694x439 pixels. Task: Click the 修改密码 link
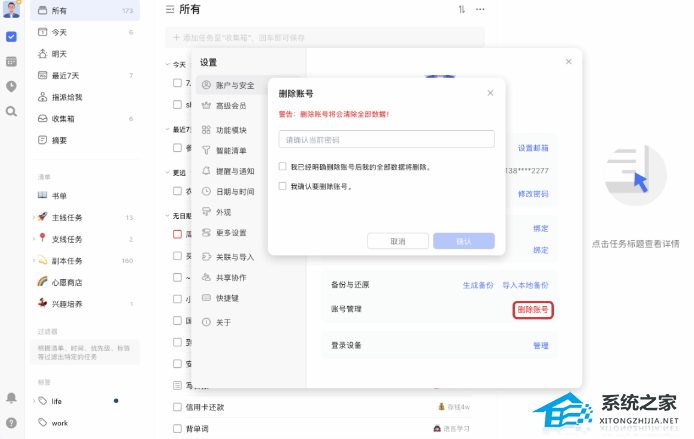point(533,194)
